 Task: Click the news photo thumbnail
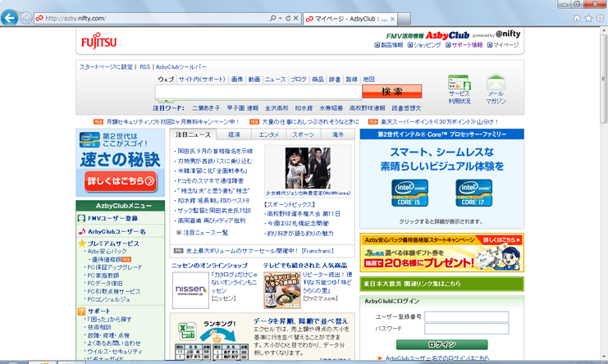tap(308, 168)
